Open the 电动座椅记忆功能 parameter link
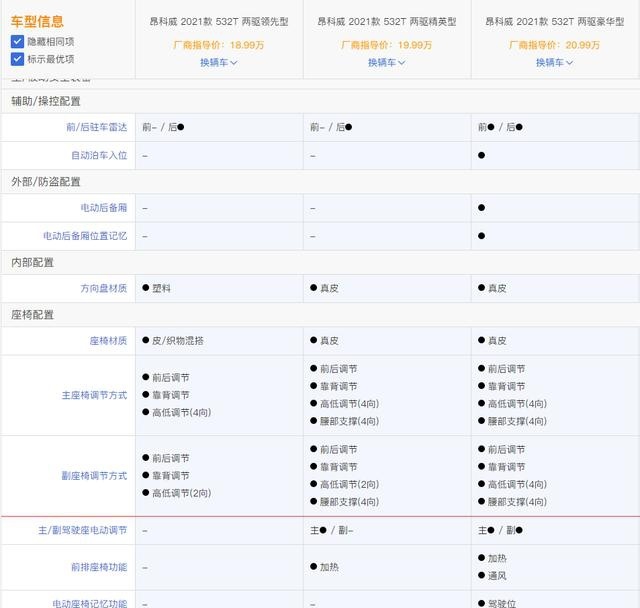Viewport: 640px width, 608px height. click(x=90, y=603)
